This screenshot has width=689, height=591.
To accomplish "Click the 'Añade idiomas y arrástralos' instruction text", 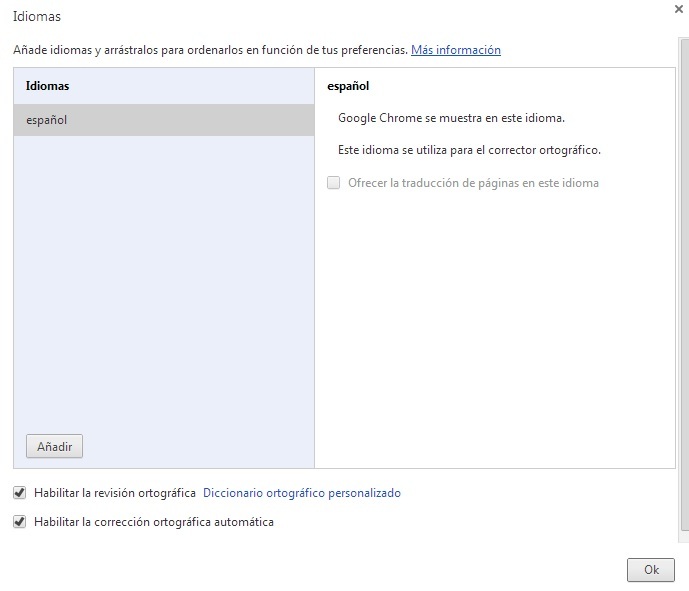I will click(x=209, y=49).
